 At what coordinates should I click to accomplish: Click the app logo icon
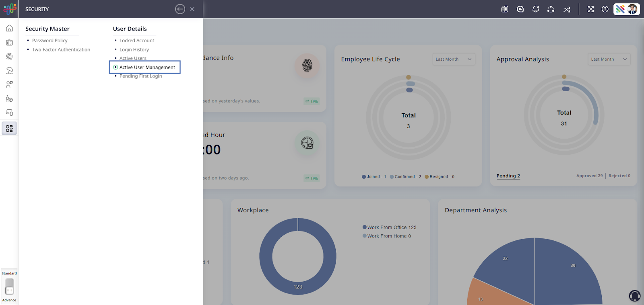(x=10, y=9)
